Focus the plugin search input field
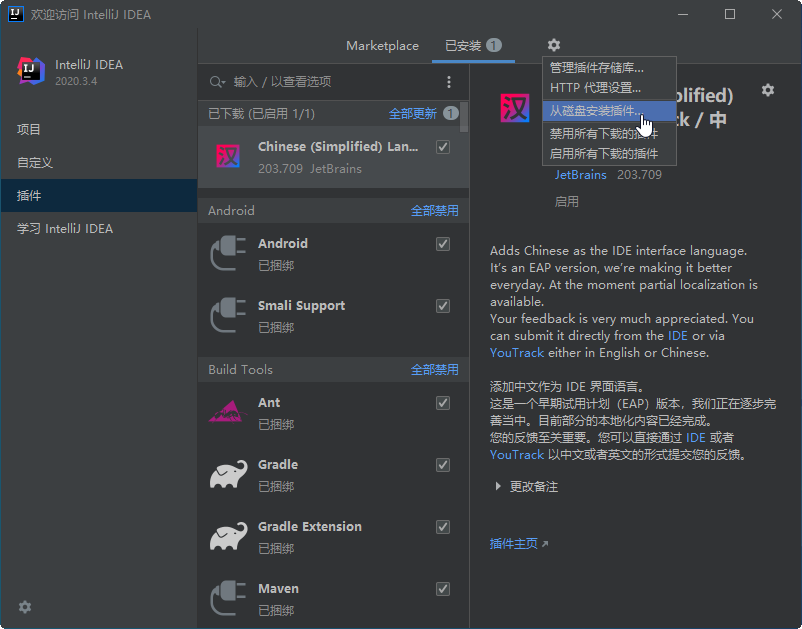 pos(335,82)
